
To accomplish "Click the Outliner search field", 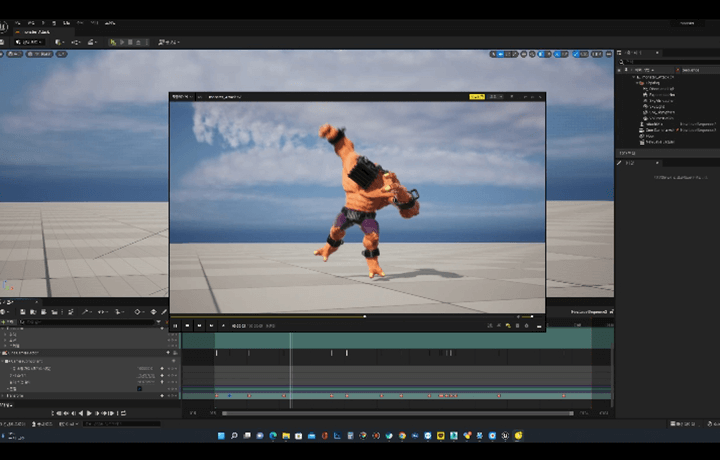I will 668,62.
